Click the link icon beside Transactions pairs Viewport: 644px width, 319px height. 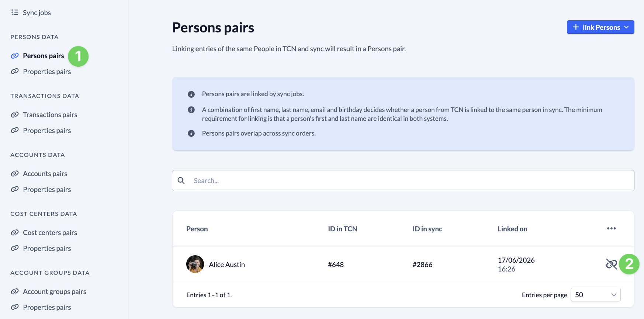tap(15, 115)
